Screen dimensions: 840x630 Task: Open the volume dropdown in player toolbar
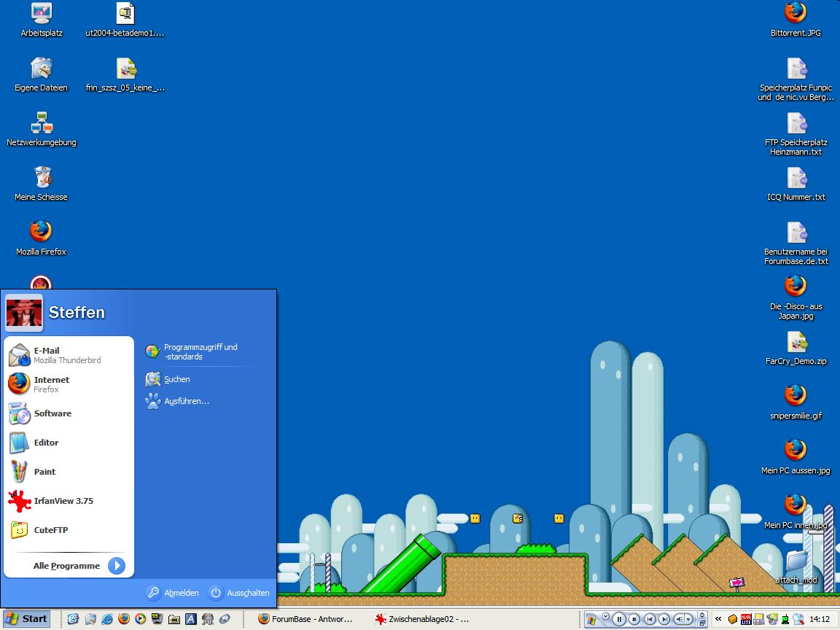(x=688, y=619)
